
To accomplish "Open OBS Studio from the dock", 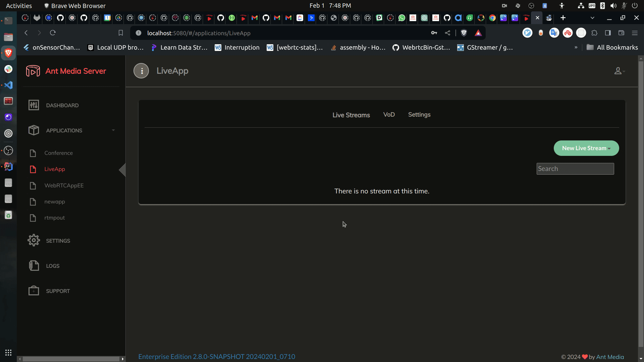I will point(8,150).
